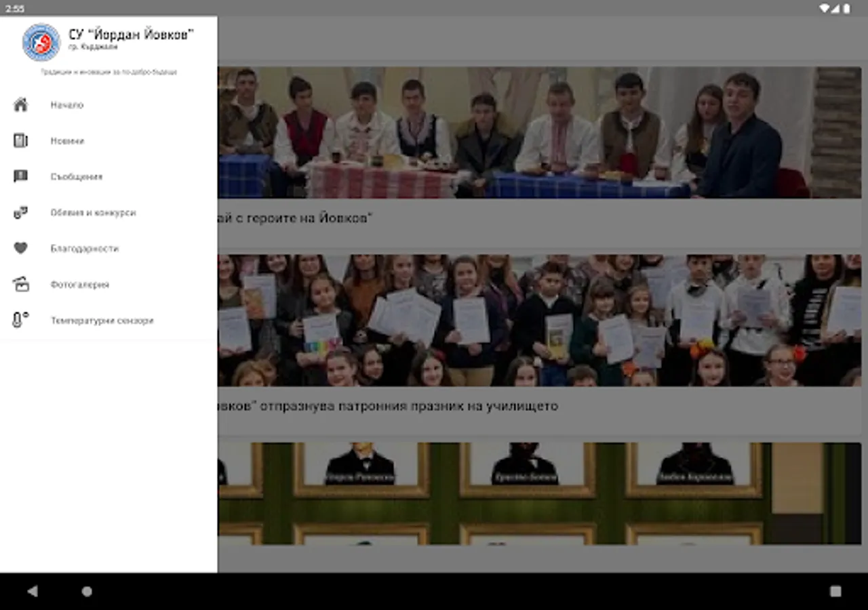
Task: Open the photo of students in folk costumes
Action: pyautogui.click(x=539, y=132)
